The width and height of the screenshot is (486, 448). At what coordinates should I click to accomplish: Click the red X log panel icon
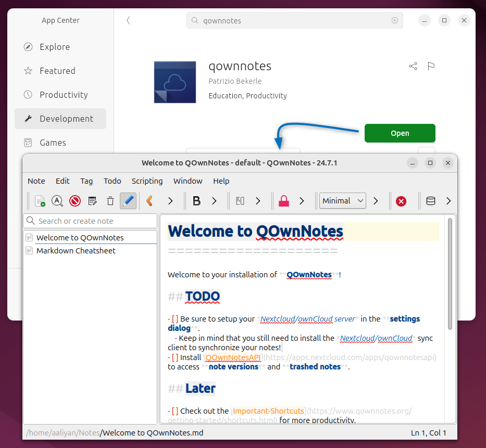[x=402, y=200]
